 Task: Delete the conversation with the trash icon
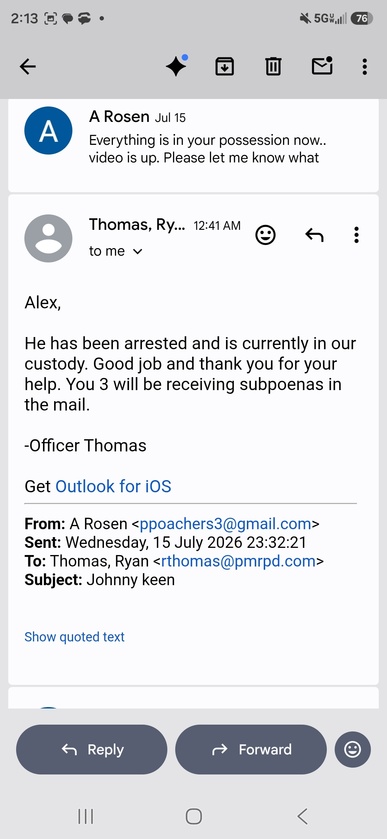coord(273,66)
